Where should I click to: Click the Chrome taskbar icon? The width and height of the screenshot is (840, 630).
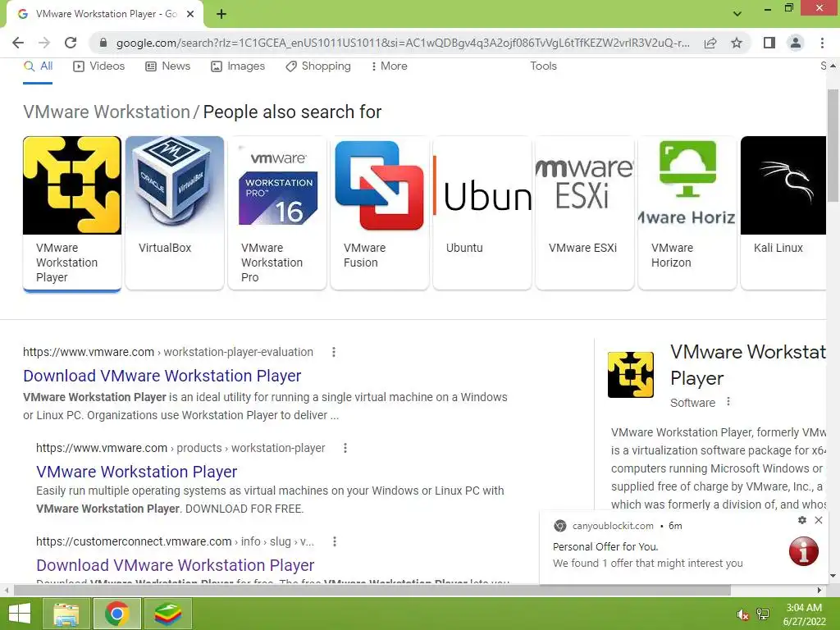(116, 614)
